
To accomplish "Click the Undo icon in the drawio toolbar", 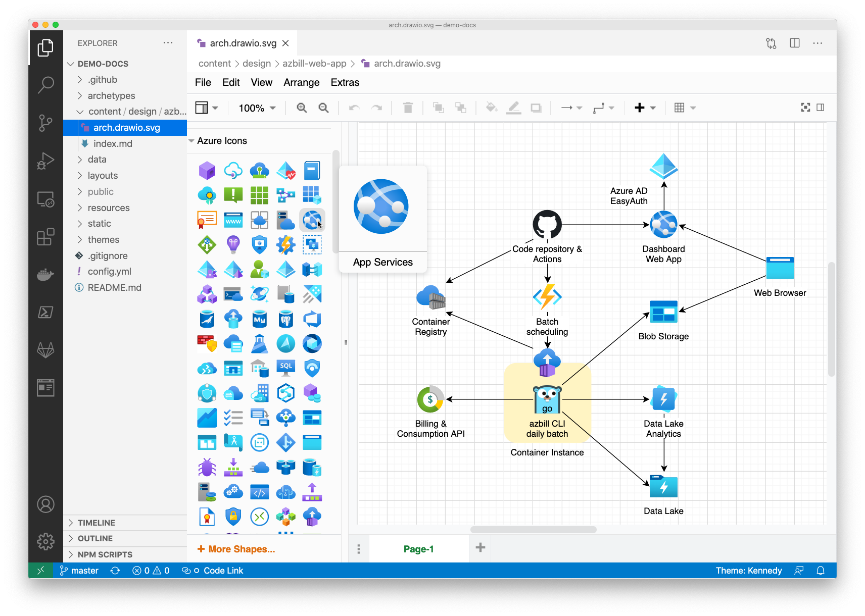I will click(354, 108).
